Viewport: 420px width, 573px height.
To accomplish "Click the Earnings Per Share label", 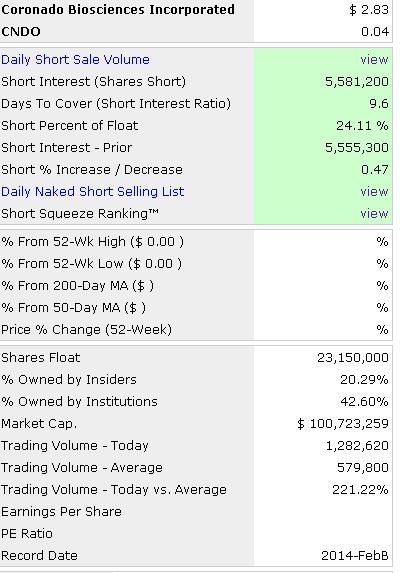I will click(x=61, y=512).
